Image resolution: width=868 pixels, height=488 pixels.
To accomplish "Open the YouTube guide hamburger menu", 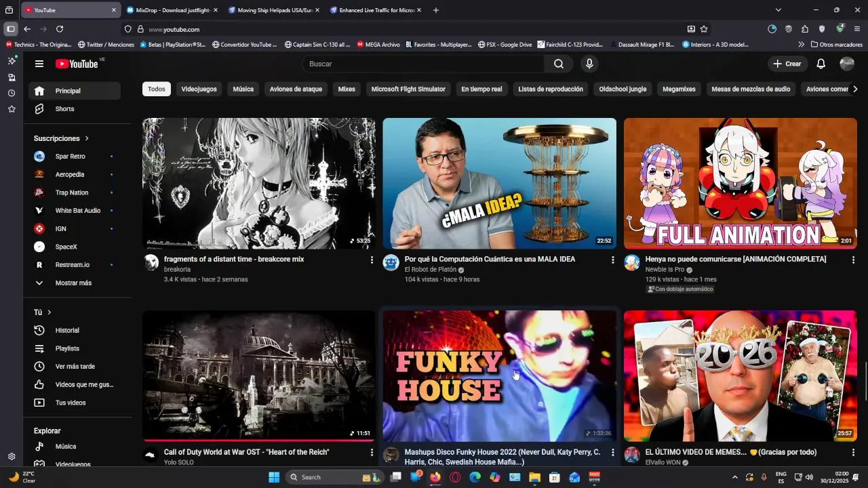I will click(x=39, y=64).
